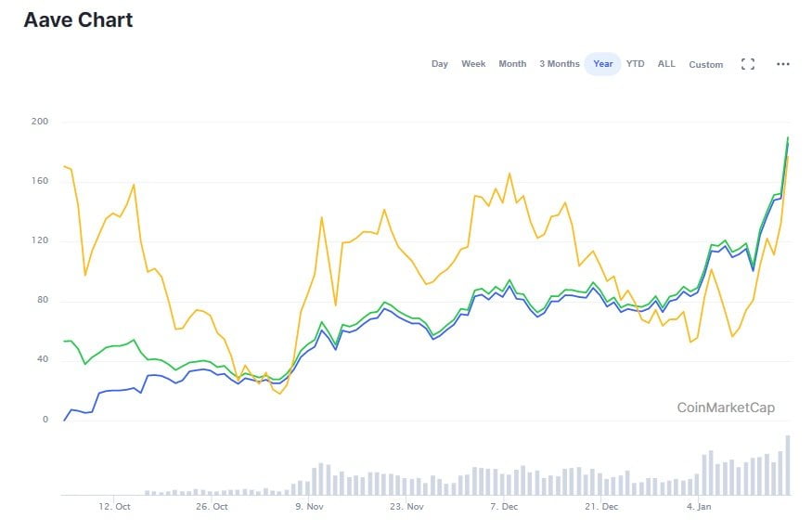The height and width of the screenshot is (531, 812).
Task: Click the 200 y-axis value label
Action: (41, 122)
